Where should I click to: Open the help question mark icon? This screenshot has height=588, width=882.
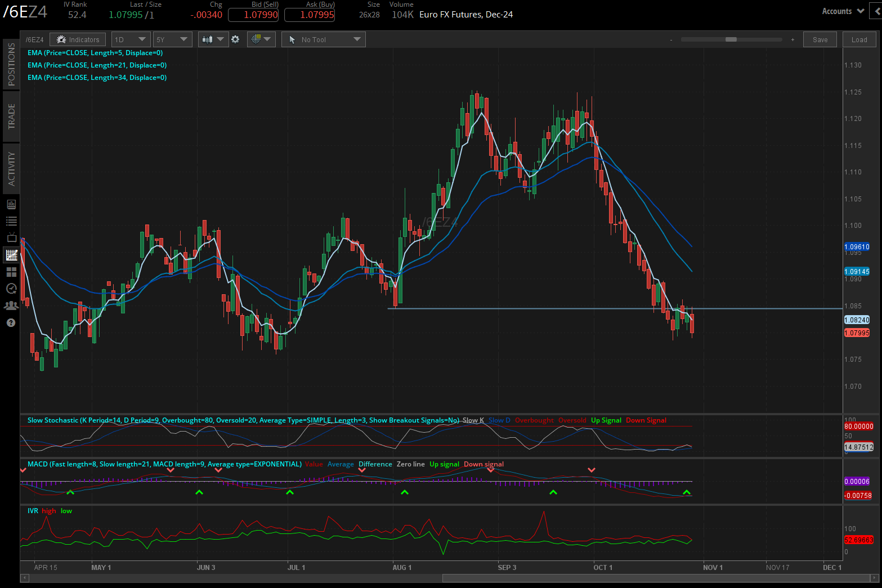[12, 322]
